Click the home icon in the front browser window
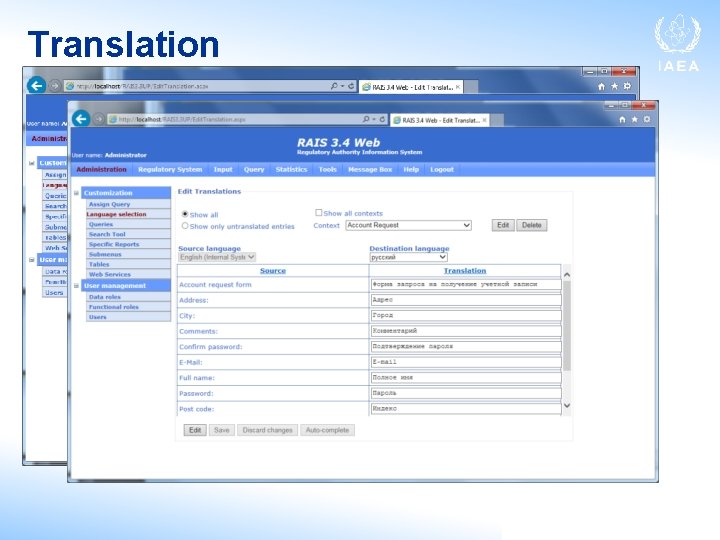720x540 pixels. pos(622,119)
